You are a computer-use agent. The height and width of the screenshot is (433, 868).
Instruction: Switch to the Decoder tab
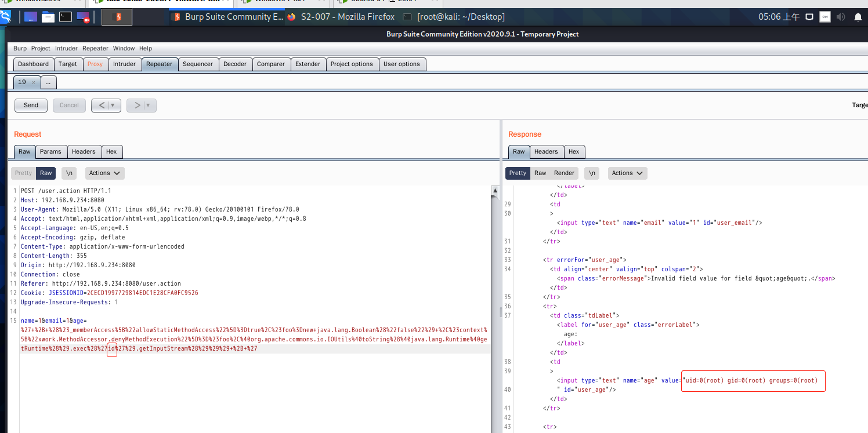[235, 64]
